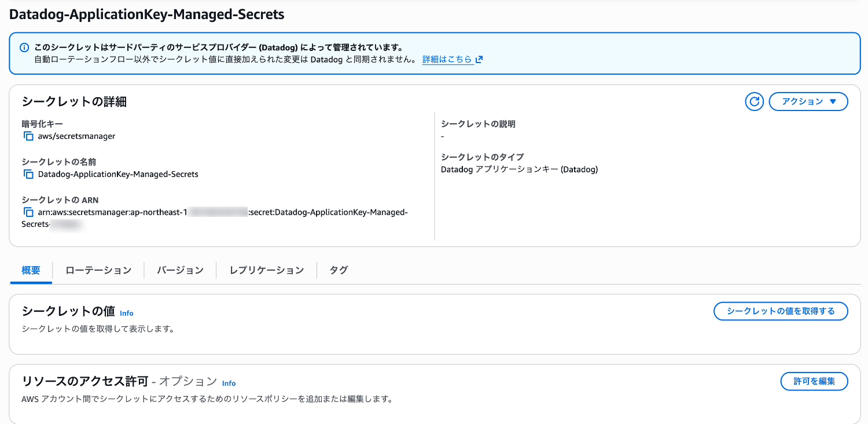The height and width of the screenshot is (424, 868).
Task: Switch to the ローテーション tab
Action: 98,270
